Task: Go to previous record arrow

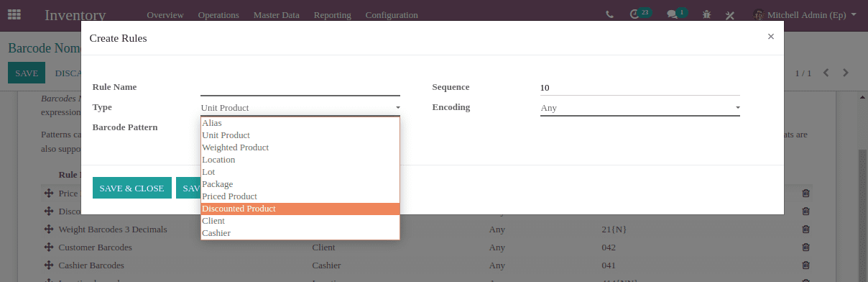Action: tap(826, 73)
